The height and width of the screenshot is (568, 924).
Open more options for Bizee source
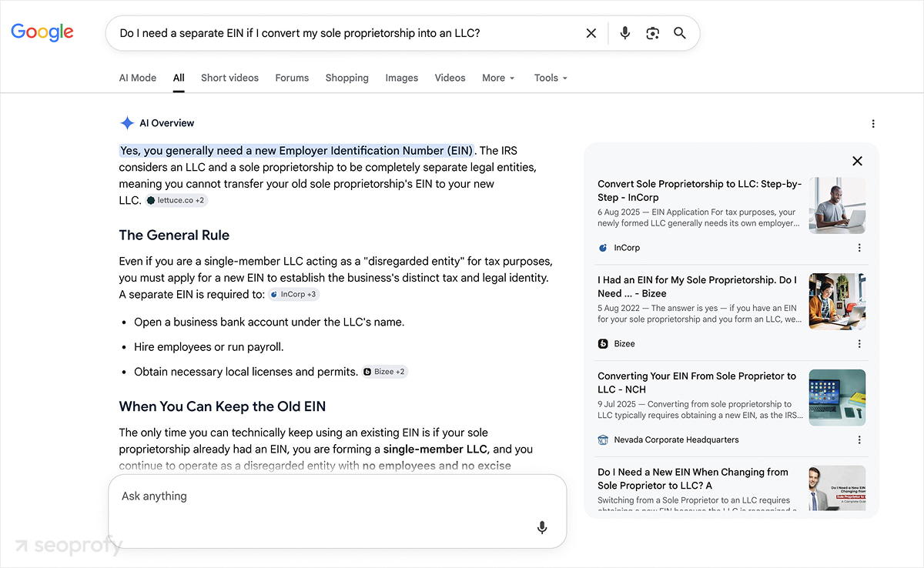[x=859, y=344]
